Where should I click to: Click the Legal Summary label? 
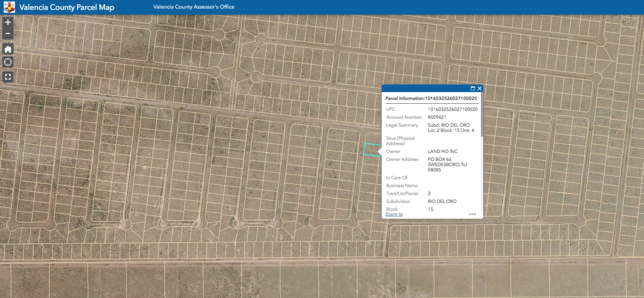point(402,125)
